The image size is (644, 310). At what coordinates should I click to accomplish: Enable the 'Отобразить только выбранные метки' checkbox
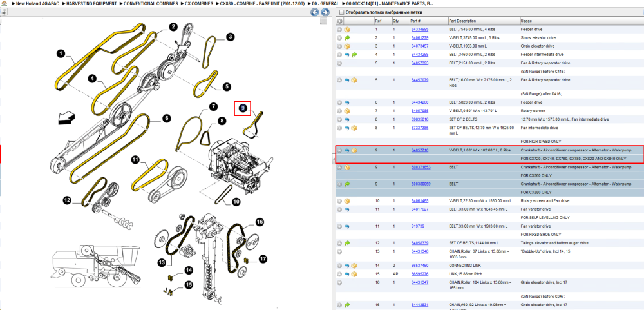(x=341, y=12)
